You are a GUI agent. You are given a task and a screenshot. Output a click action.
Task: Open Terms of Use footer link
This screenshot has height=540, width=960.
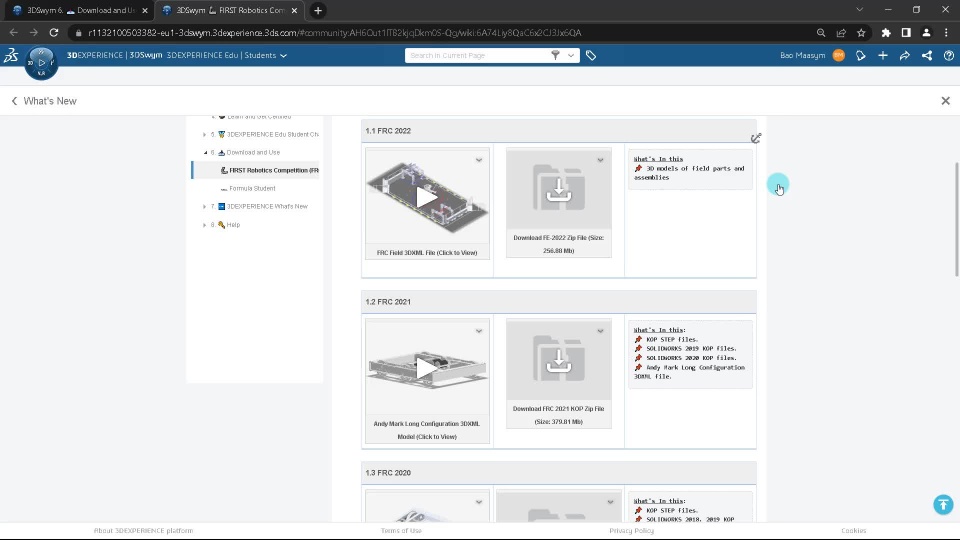(401, 530)
